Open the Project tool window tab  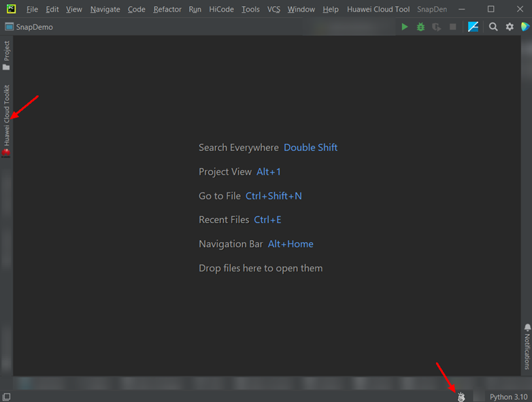point(6,55)
